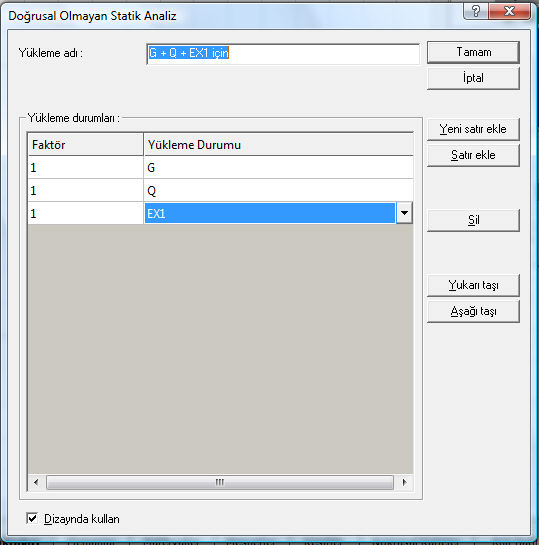
Task: Click the Tamam button
Action: pyautogui.click(x=473, y=52)
